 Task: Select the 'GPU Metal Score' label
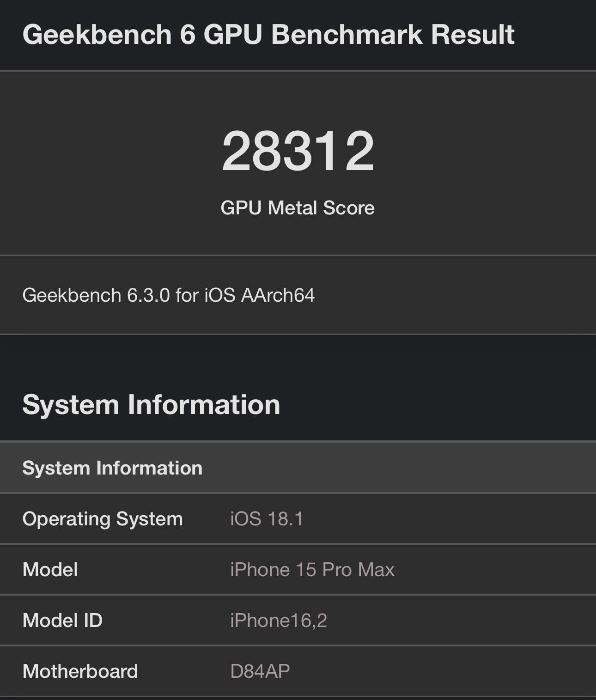(x=298, y=208)
